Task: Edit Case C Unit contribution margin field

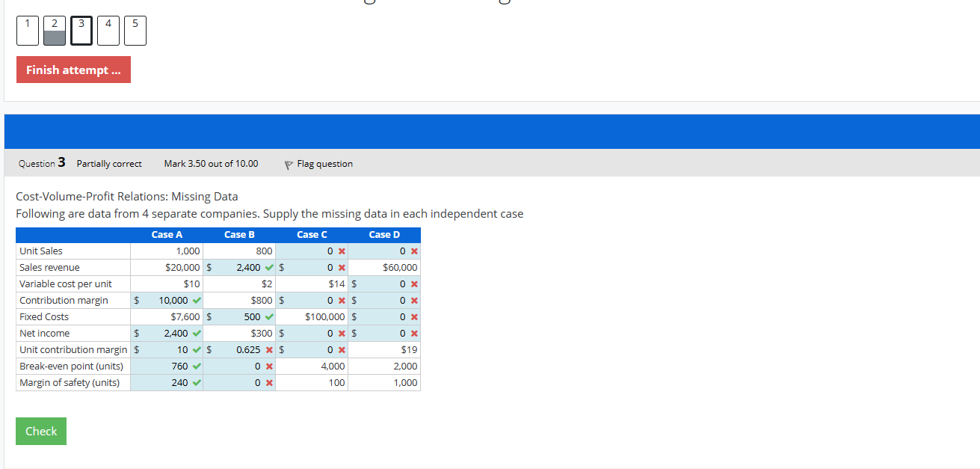Action: click(311, 349)
